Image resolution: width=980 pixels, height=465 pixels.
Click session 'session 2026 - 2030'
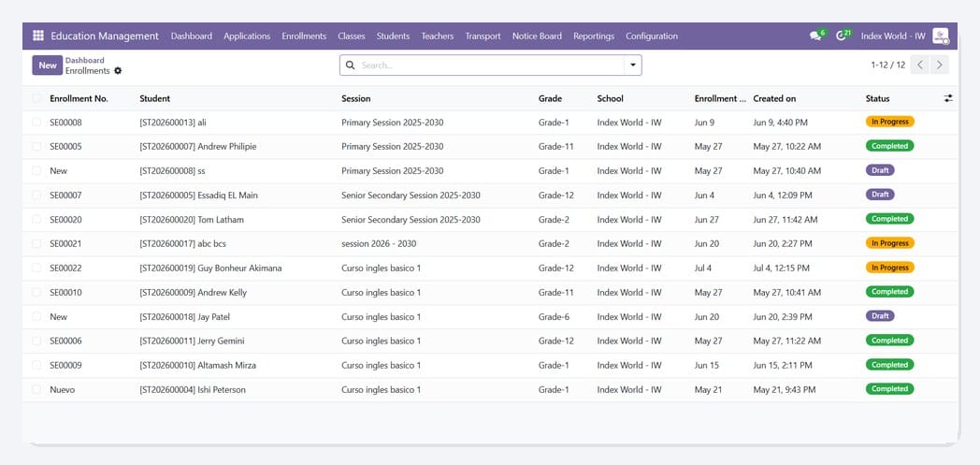click(x=379, y=244)
